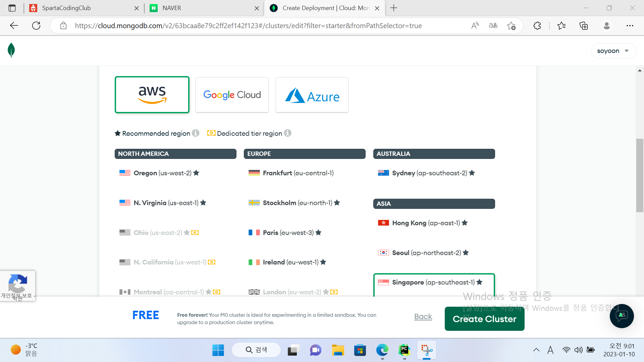
Task: Choose Seoul (ap-northeast-2) region
Action: (423, 253)
